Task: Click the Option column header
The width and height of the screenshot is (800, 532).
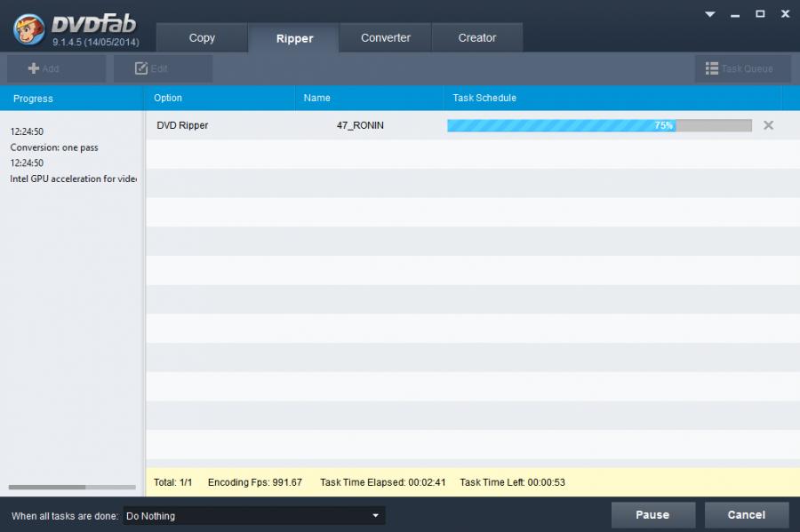Action: coord(220,98)
